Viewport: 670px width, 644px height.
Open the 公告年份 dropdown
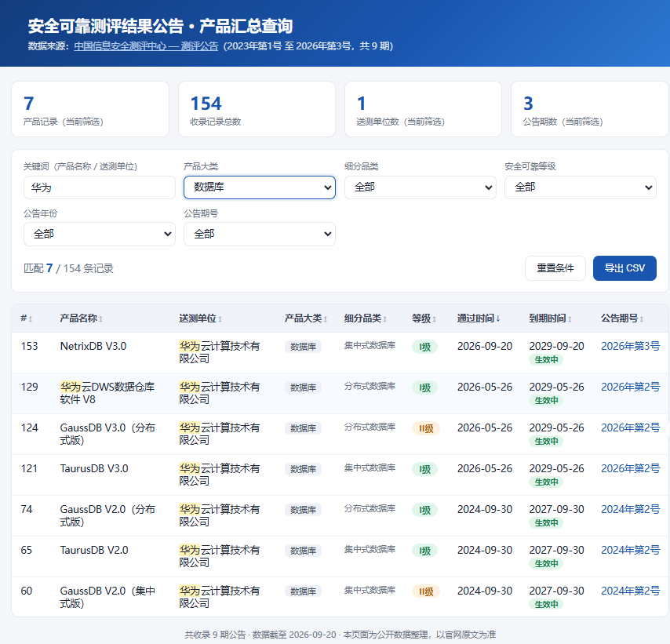99,234
